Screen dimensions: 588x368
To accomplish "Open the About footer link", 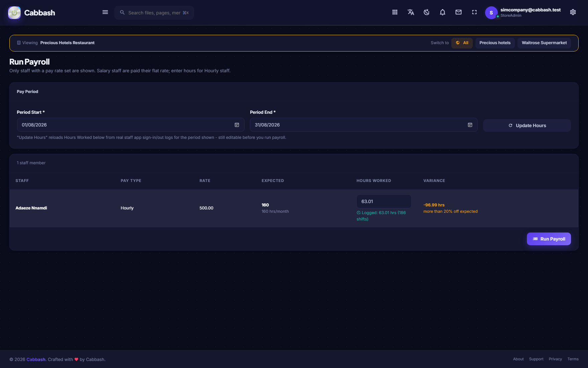I will coord(519,359).
